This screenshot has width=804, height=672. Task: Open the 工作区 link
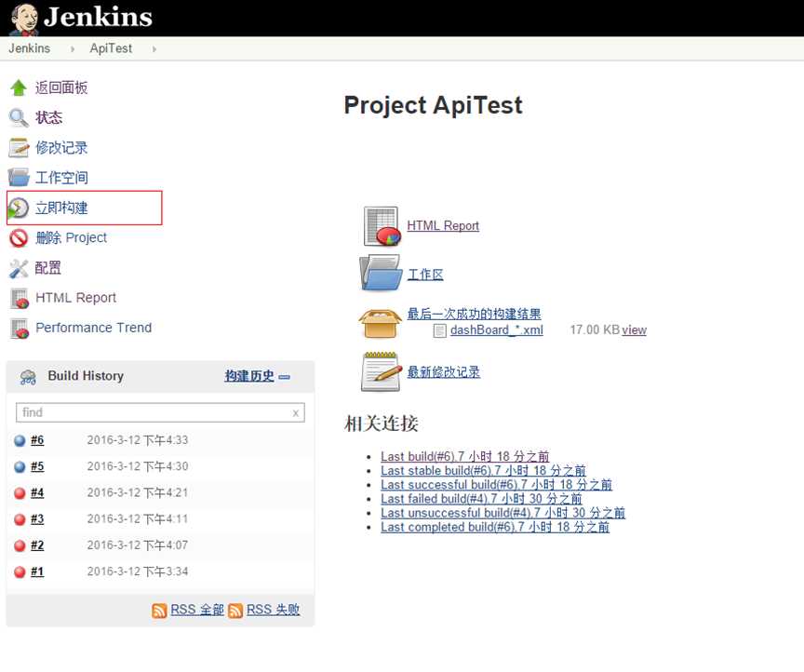[x=425, y=275]
